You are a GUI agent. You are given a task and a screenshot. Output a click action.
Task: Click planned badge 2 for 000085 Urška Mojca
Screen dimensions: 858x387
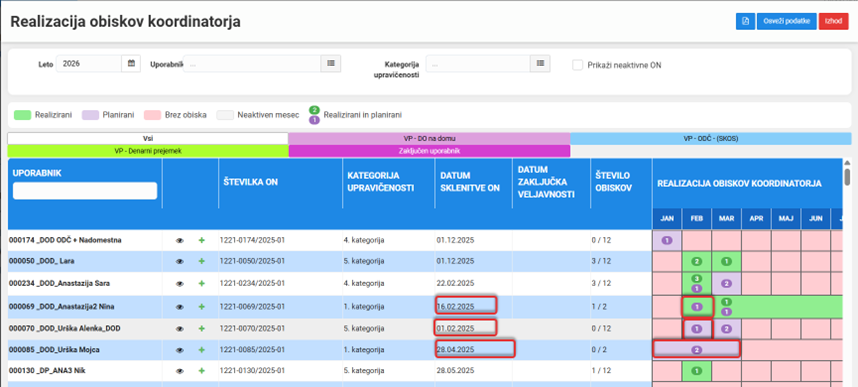pos(697,350)
